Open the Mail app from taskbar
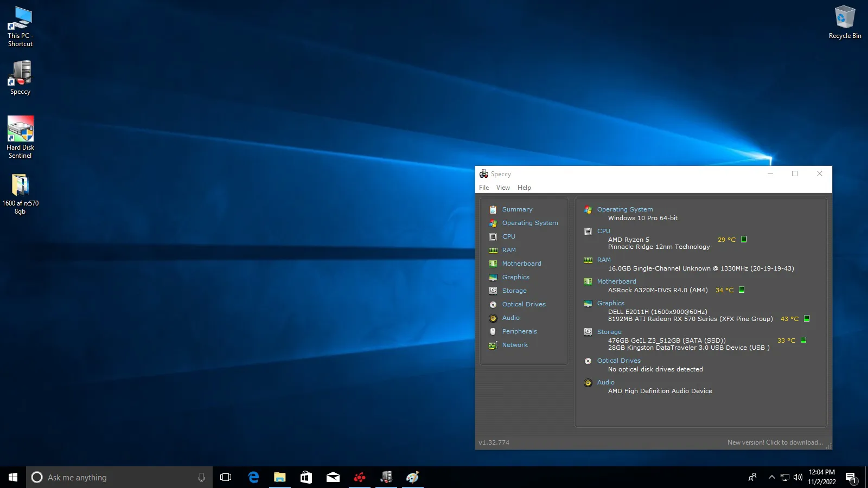Screen dimensions: 868x488 (x=333, y=477)
